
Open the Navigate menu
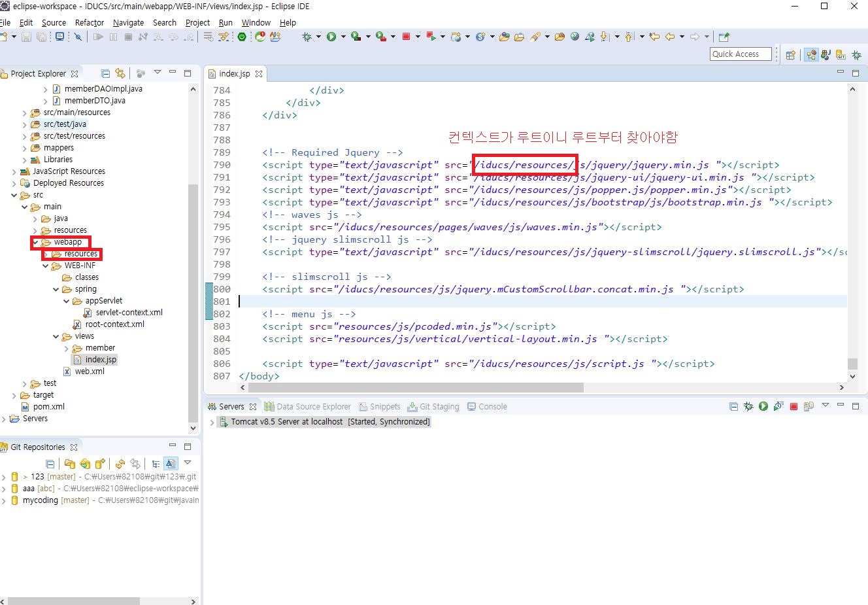(128, 22)
